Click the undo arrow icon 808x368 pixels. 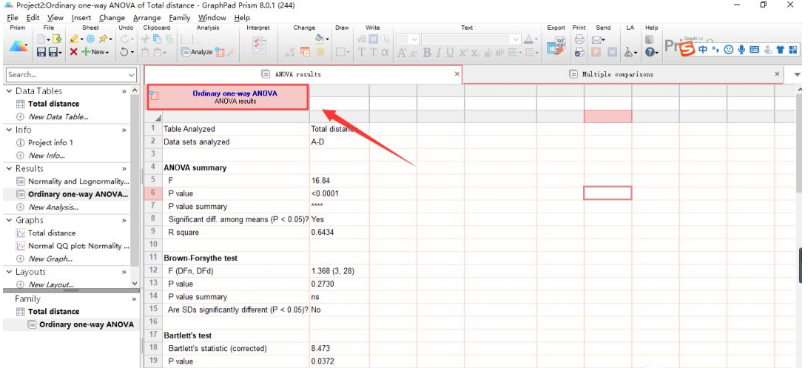point(124,52)
